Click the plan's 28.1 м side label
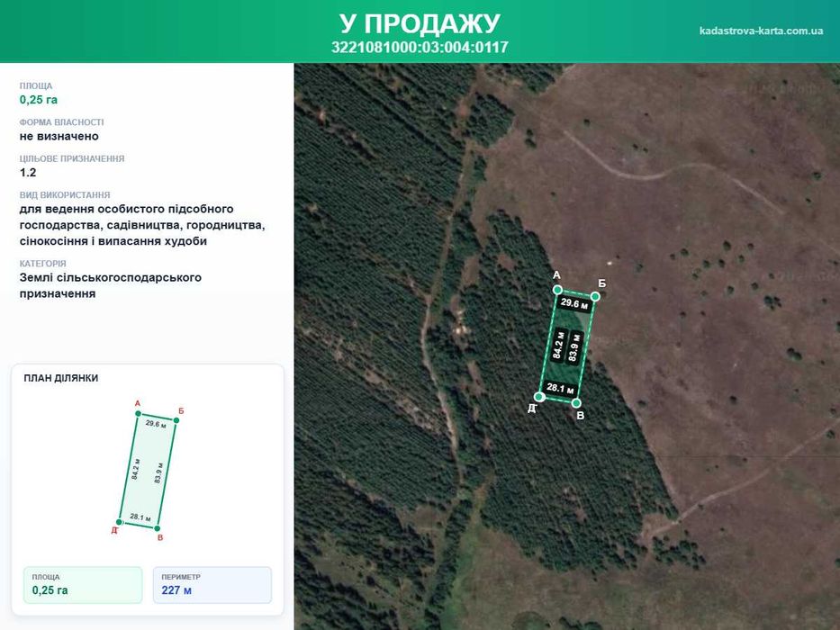The width and height of the screenshot is (840, 630). pos(140,517)
